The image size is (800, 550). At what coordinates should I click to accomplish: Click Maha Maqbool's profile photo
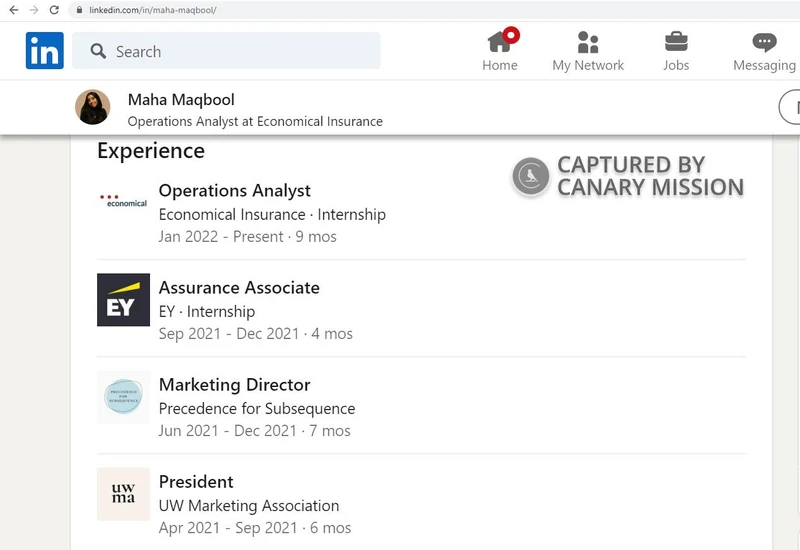93,107
